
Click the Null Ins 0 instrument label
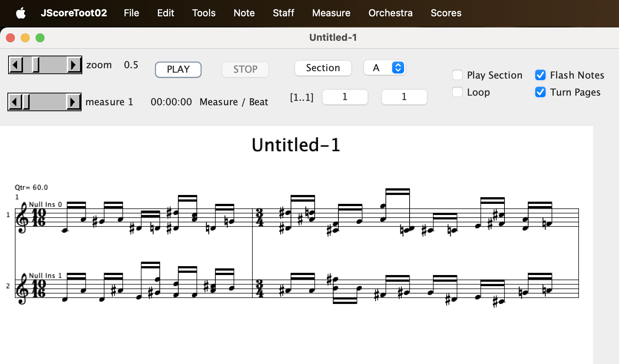pyautogui.click(x=46, y=204)
